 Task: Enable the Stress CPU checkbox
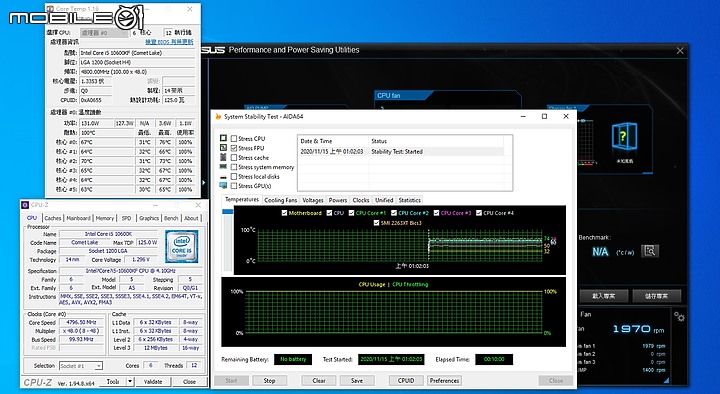[x=234, y=139]
